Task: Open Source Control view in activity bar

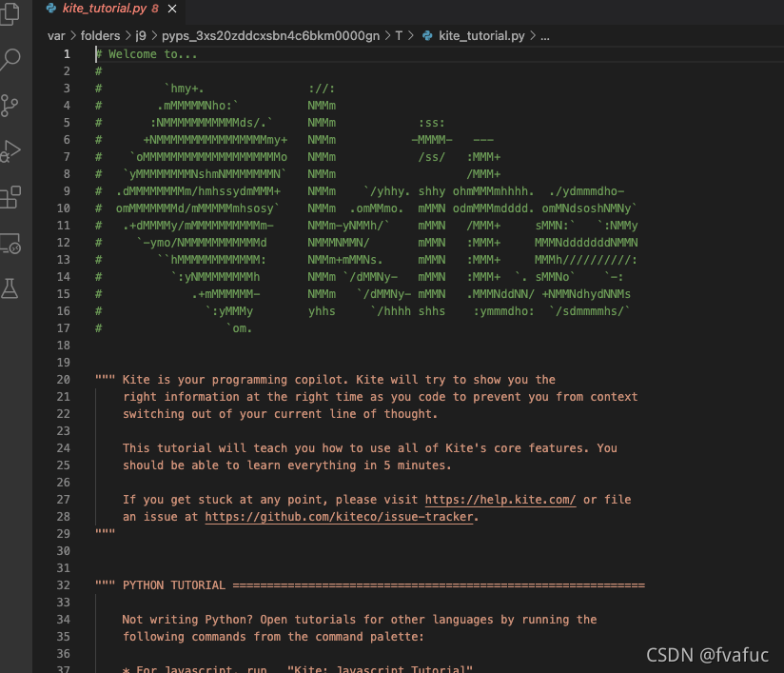Action: pyautogui.click(x=10, y=106)
